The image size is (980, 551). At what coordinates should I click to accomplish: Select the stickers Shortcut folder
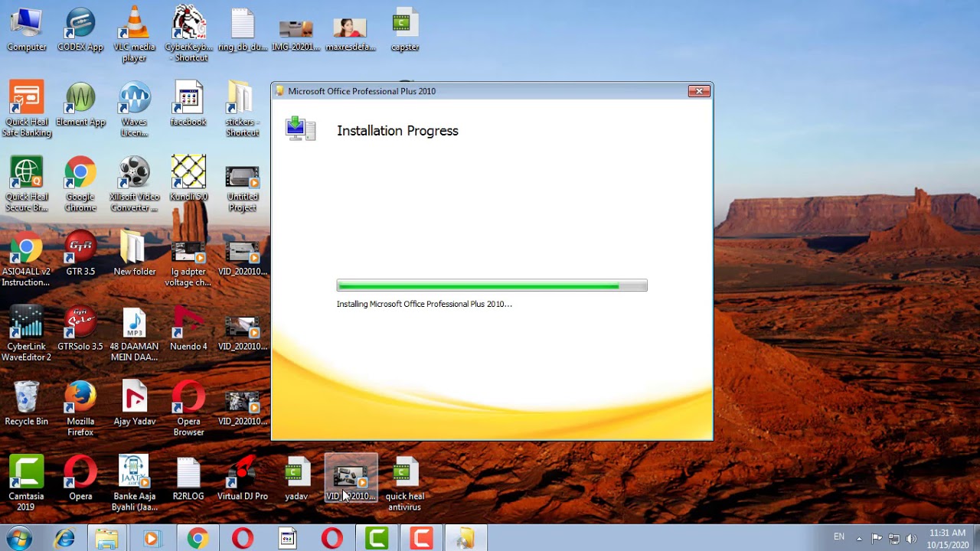243,109
